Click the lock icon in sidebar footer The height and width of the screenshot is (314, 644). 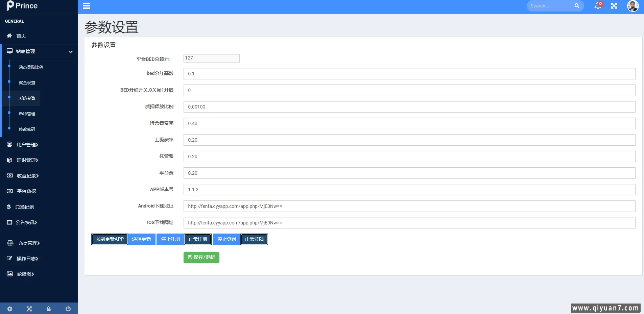pos(49,309)
